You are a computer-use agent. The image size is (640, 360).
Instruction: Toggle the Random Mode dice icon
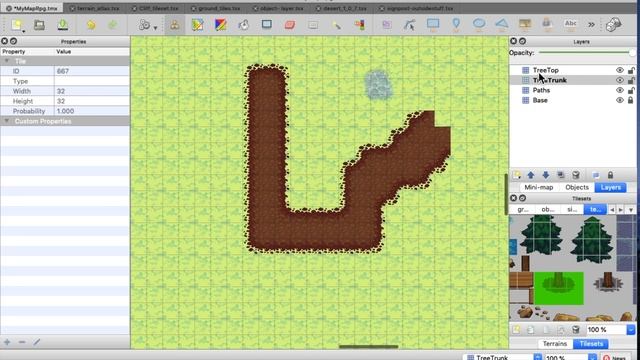613,25
